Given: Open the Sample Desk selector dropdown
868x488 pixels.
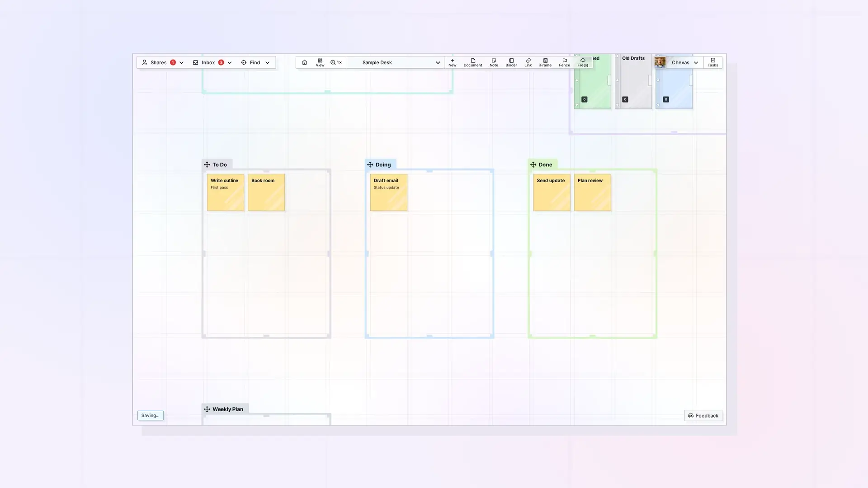Looking at the screenshot, I should [x=396, y=62].
